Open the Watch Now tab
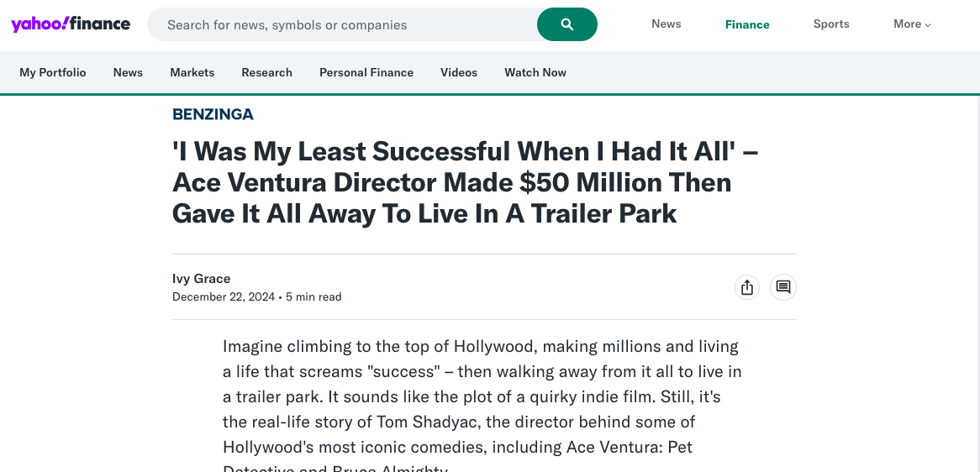 pyautogui.click(x=535, y=72)
